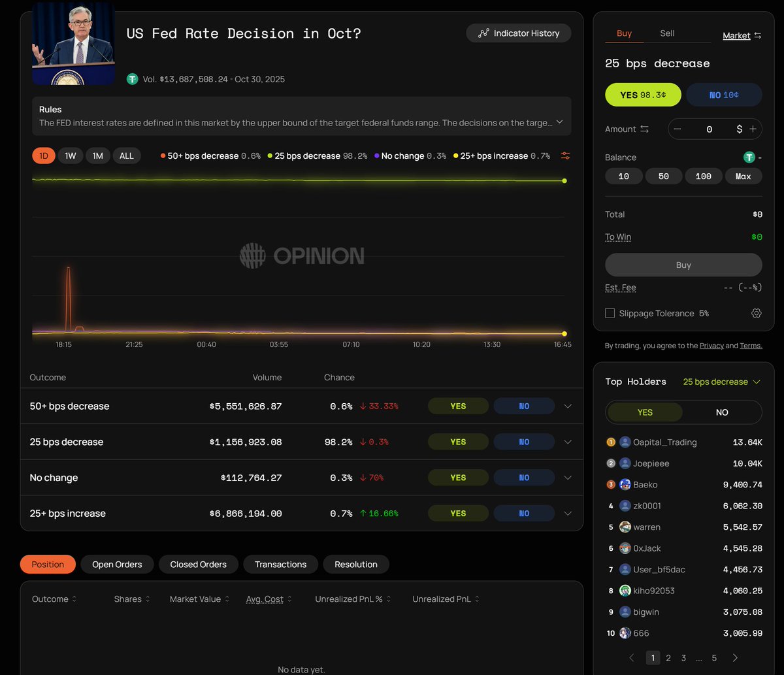The height and width of the screenshot is (675, 784).
Task: Open Top Holders outcome dropdown
Action: [x=722, y=382]
